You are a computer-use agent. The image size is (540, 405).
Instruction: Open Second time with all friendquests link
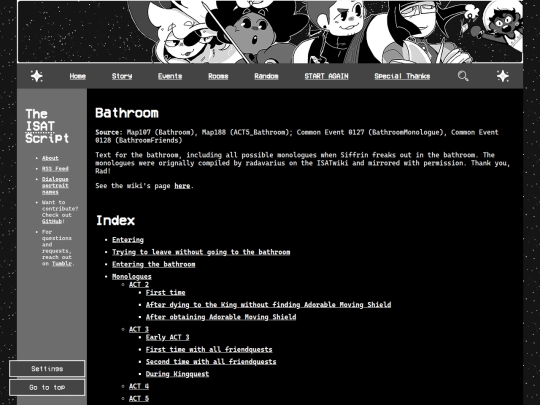(x=211, y=362)
